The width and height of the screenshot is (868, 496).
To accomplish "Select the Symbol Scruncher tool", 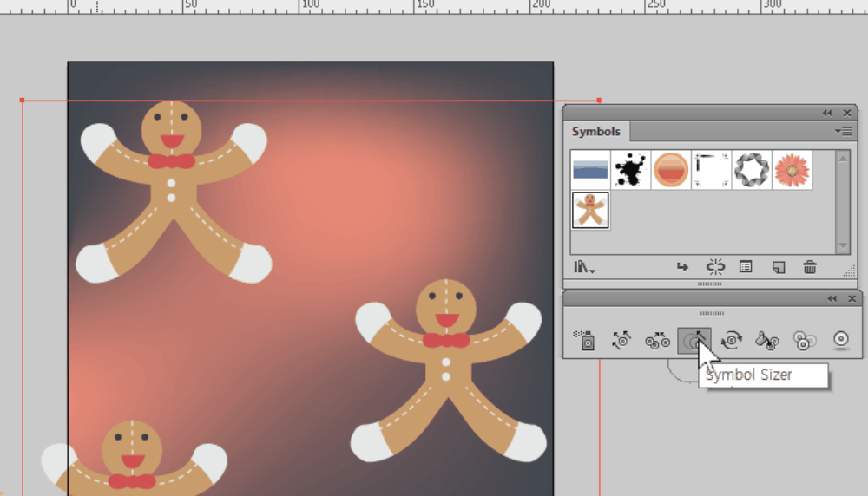I will 657,340.
